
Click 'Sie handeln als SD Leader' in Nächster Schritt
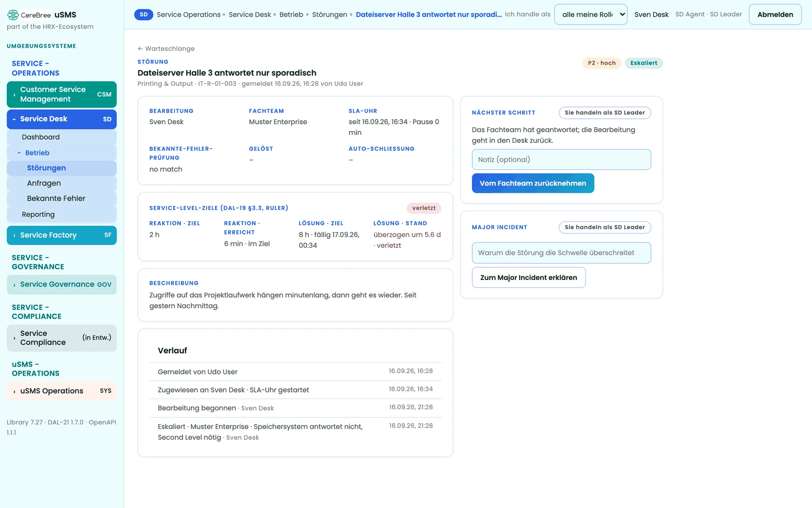tap(604, 112)
